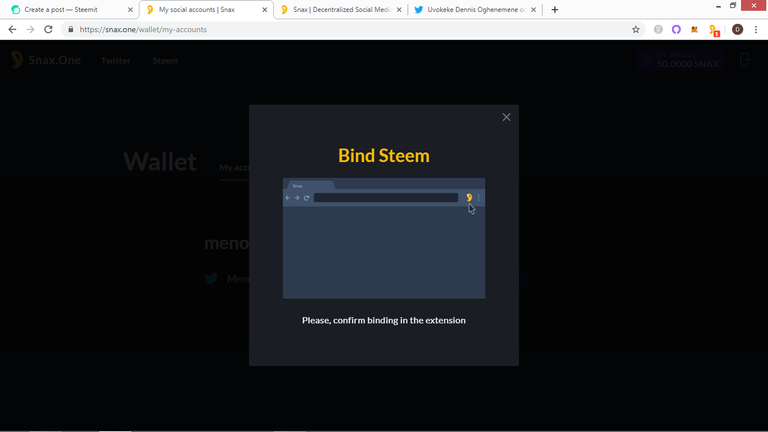
Task: Open the Chrome three-dot menu
Action: [756, 29]
